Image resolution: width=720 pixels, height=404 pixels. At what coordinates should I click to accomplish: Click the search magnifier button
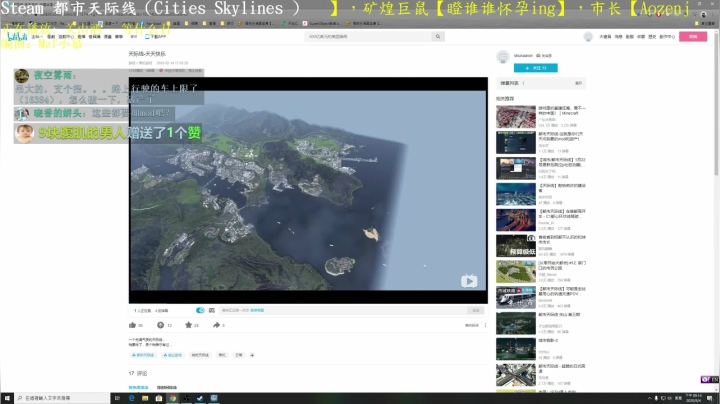click(x=438, y=36)
